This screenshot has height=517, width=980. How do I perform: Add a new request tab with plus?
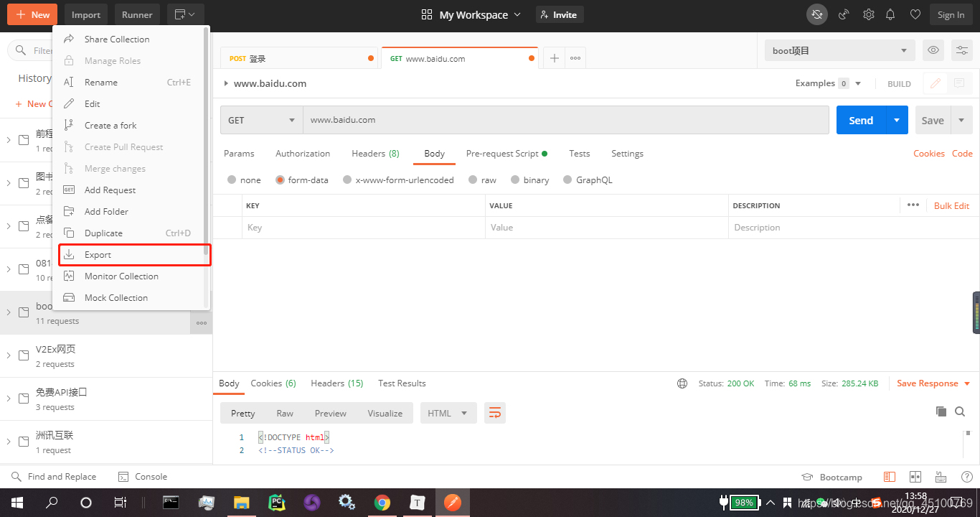[554, 58]
